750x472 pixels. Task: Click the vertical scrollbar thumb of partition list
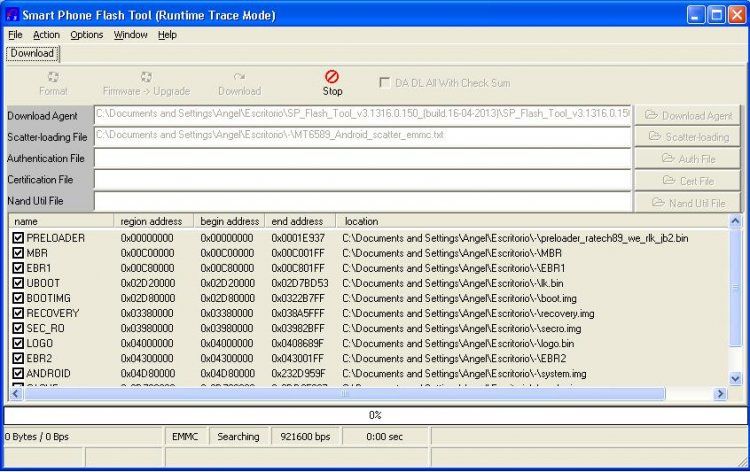point(735,287)
